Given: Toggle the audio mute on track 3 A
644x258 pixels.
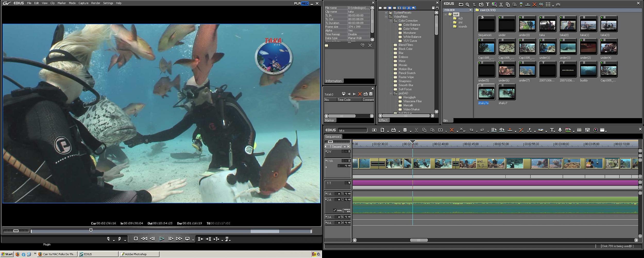Looking at the screenshot, I should (x=349, y=217).
